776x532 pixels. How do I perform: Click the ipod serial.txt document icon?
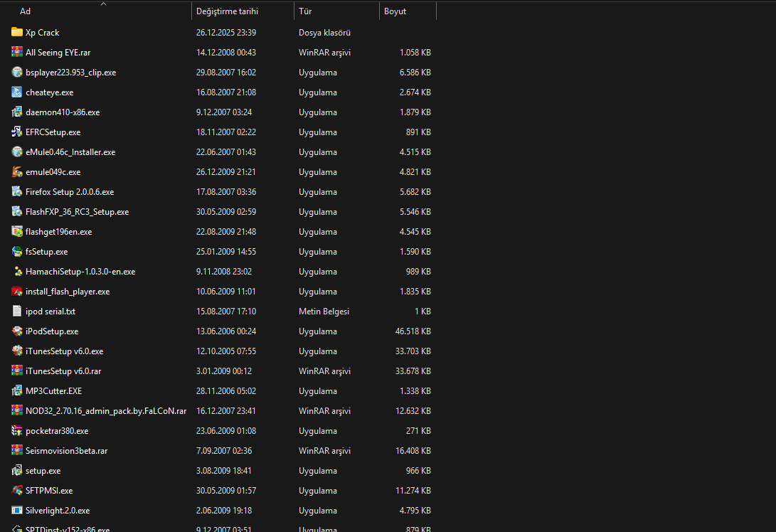coord(17,312)
